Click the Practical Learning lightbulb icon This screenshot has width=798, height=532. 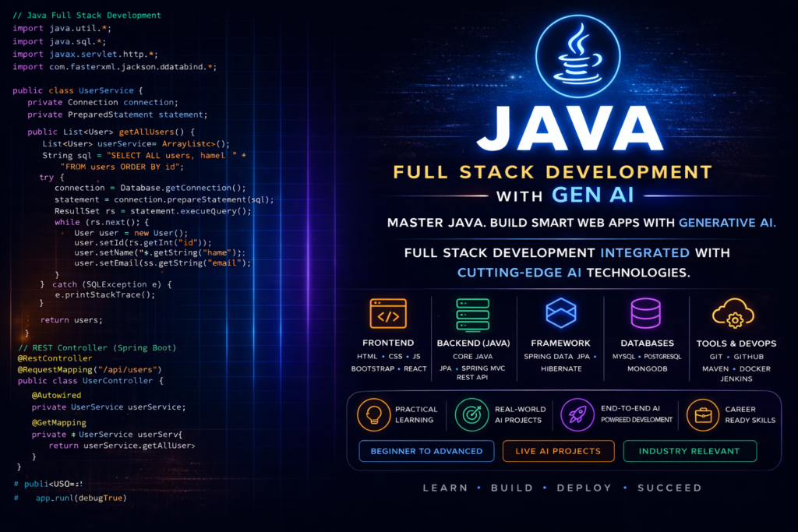373,414
